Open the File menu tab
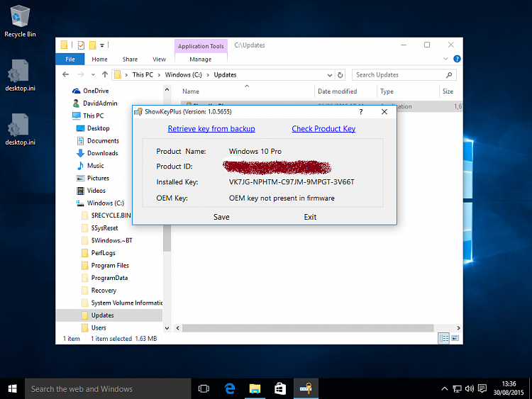 [x=70, y=60]
